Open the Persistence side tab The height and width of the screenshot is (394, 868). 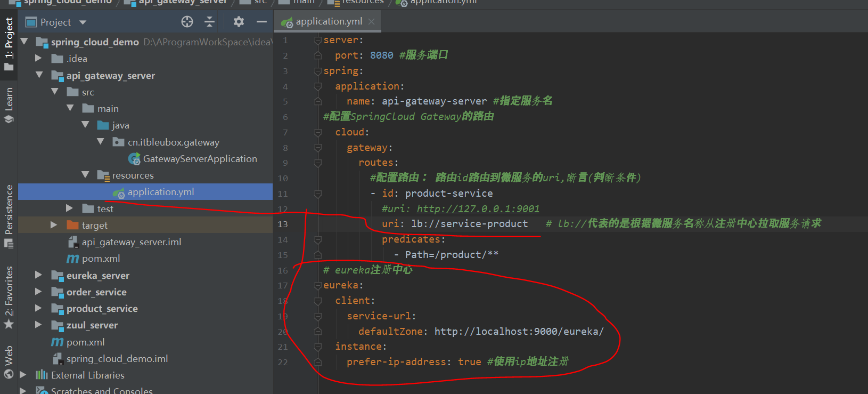click(x=9, y=216)
